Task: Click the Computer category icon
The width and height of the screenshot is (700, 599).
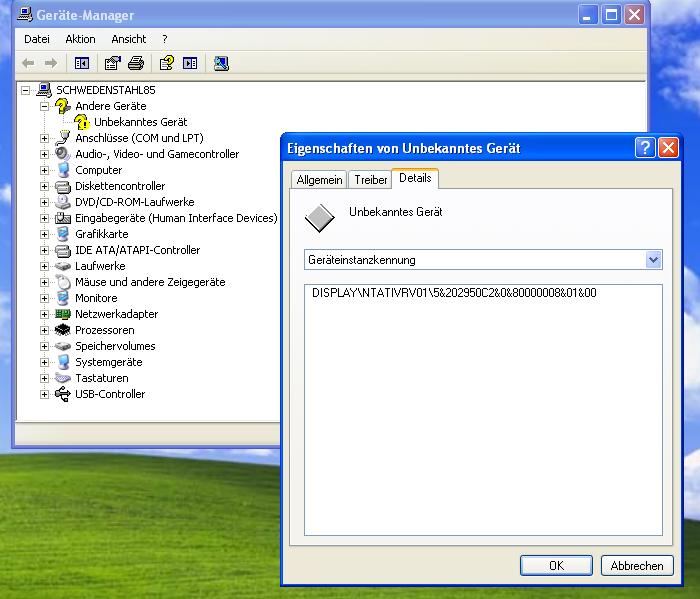Action: [x=64, y=170]
